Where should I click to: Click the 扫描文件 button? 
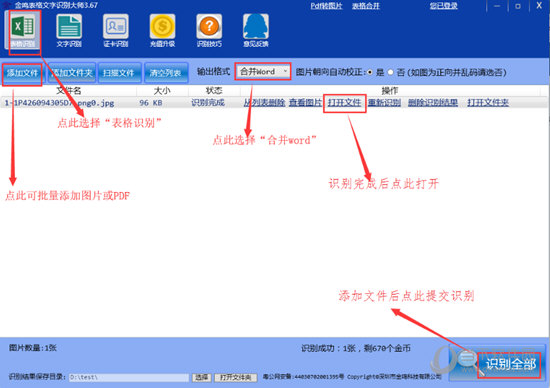point(119,73)
